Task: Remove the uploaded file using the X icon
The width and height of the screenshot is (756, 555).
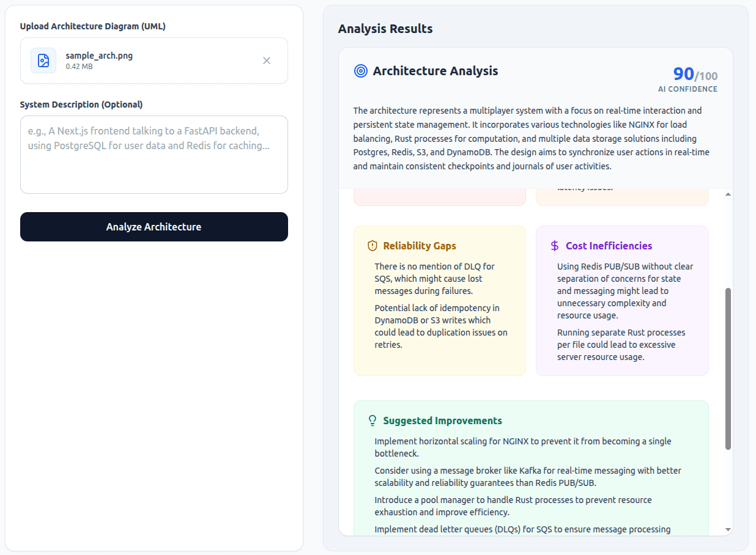Action: point(267,60)
